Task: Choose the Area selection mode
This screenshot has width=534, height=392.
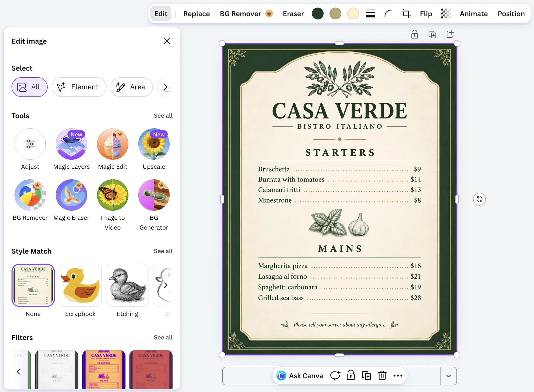Action: tap(132, 87)
